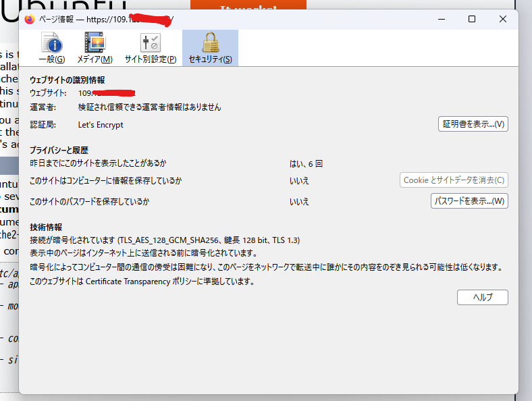Click the padlock security icon
The width and height of the screenshot is (532, 401).
211,42
